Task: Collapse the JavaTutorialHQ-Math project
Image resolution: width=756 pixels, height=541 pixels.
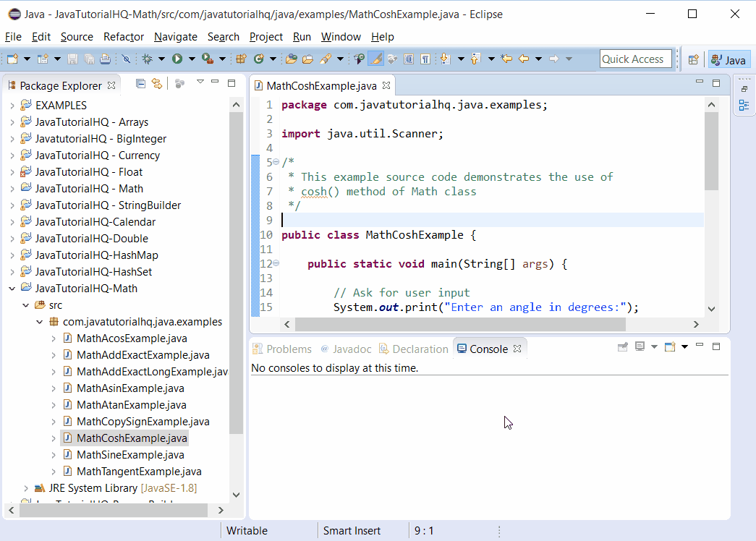Action: click(x=12, y=289)
